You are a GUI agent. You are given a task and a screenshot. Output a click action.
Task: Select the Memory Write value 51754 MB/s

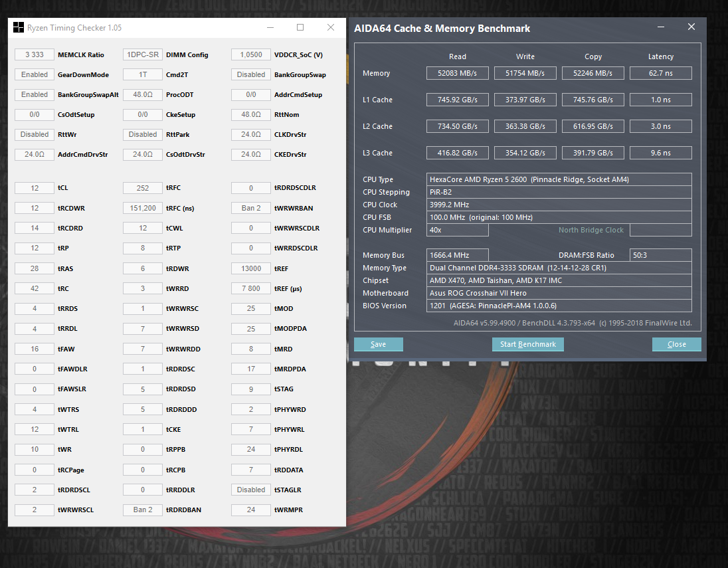coord(525,73)
